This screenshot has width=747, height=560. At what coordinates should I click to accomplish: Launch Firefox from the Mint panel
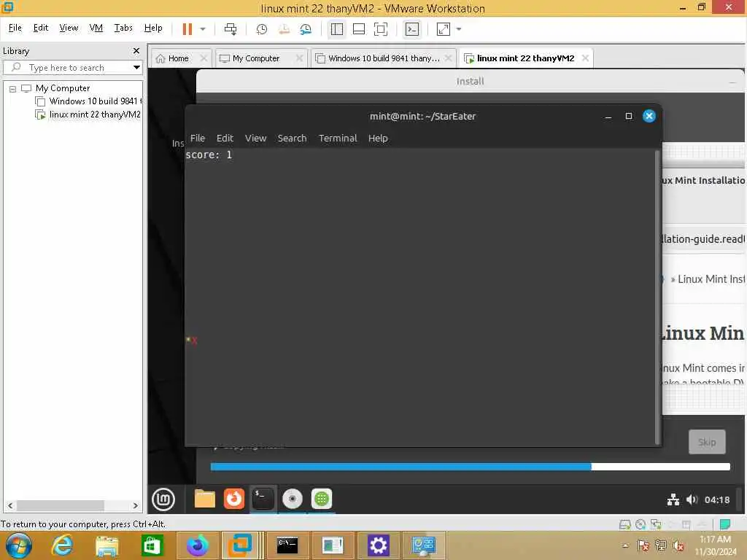(x=234, y=499)
